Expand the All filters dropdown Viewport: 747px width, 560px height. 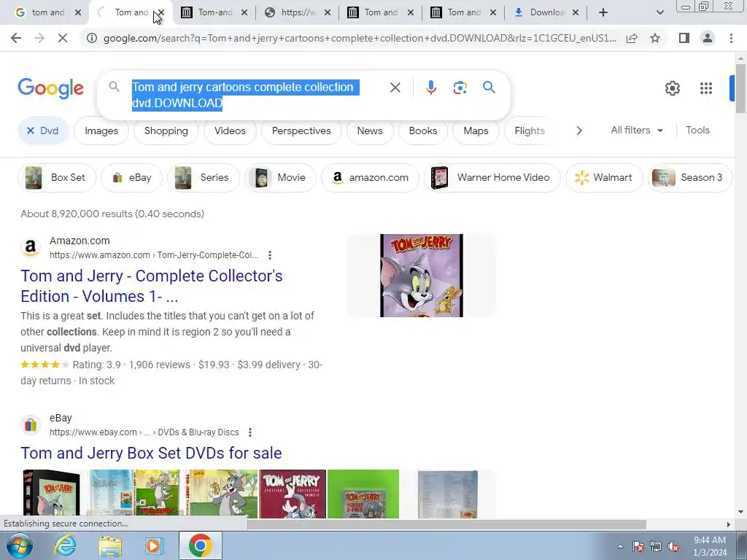click(x=637, y=130)
